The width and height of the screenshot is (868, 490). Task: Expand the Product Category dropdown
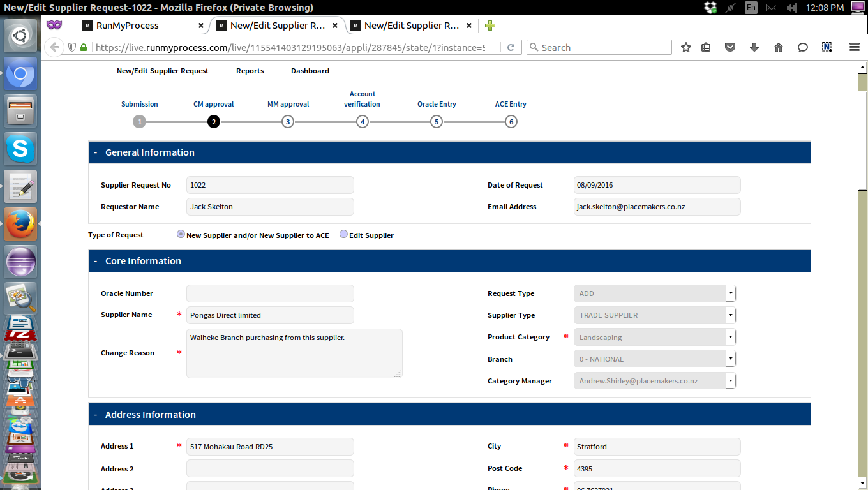click(x=730, y=338)
